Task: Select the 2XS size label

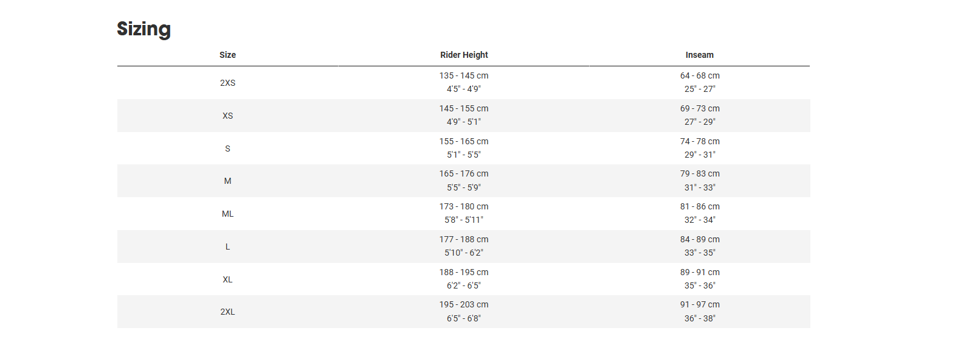Action: (227, 83)
